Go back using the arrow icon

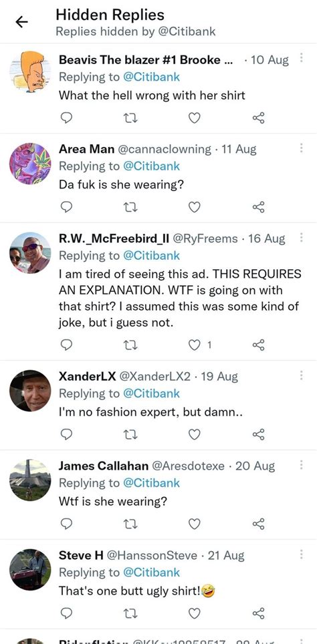click(21, 23)
